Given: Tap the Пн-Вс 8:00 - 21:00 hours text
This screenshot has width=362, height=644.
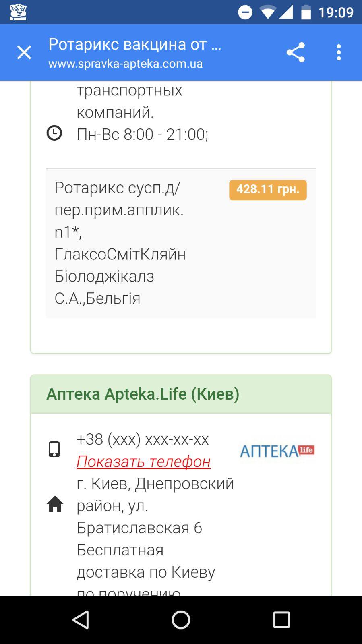Looking at the screenshot, I should tap(142, 135).
